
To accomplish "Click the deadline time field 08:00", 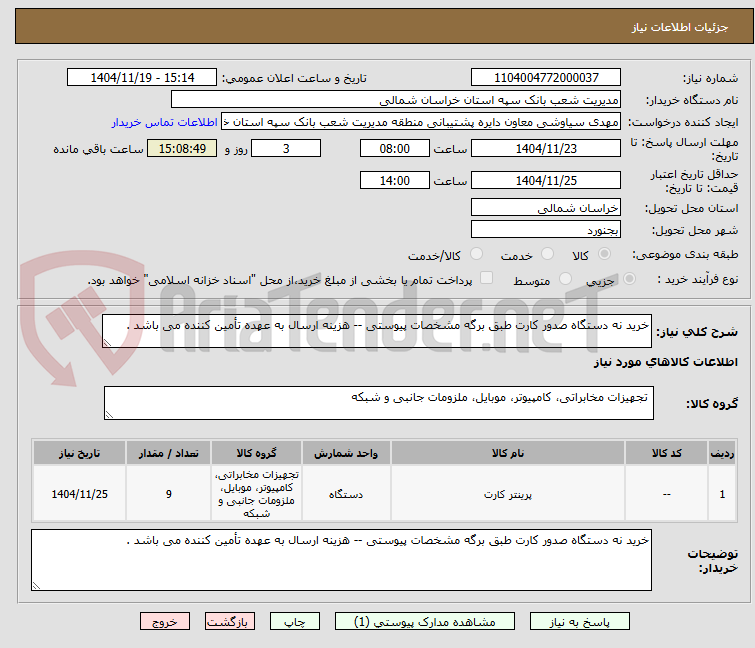I will 394,148.
